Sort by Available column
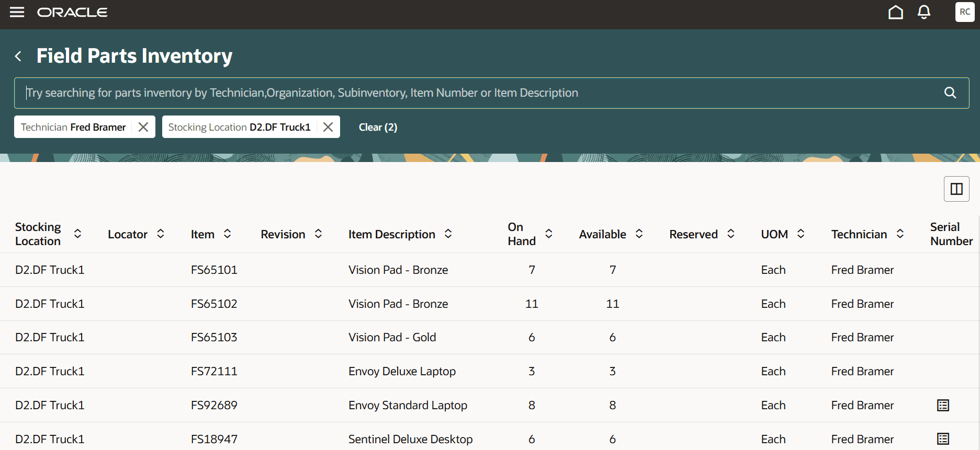The width and height of the screenshot is (980, 450). [639, 234]
